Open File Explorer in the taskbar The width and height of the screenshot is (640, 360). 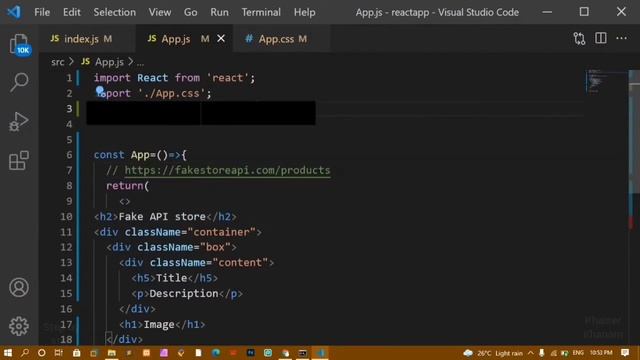click(x=111, y=353)
